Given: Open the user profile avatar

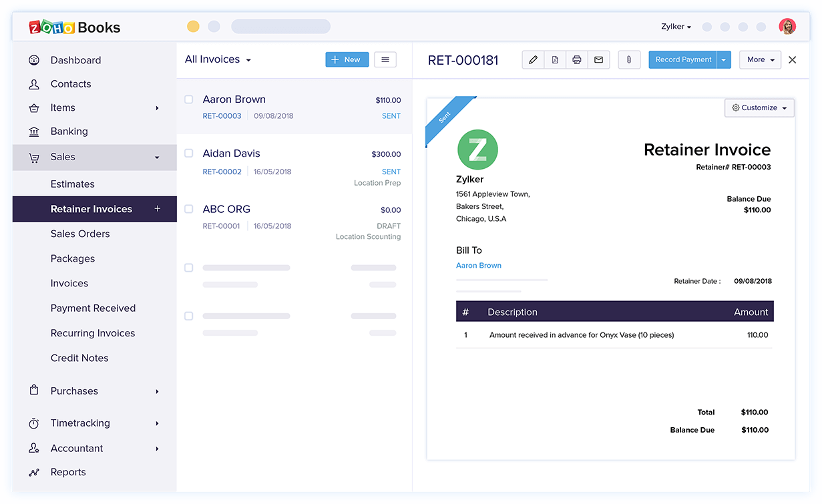Looking at the screenshot, I should [x=787, y=27].
